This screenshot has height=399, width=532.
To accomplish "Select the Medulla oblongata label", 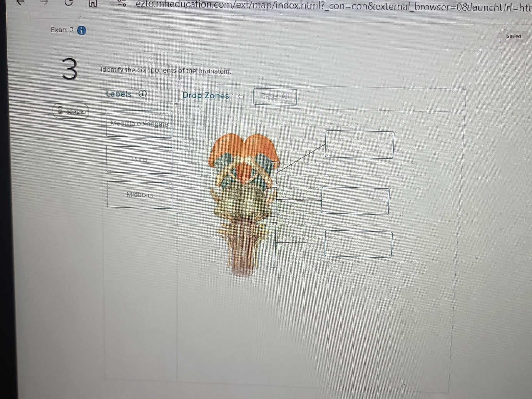I will [139, 124].
